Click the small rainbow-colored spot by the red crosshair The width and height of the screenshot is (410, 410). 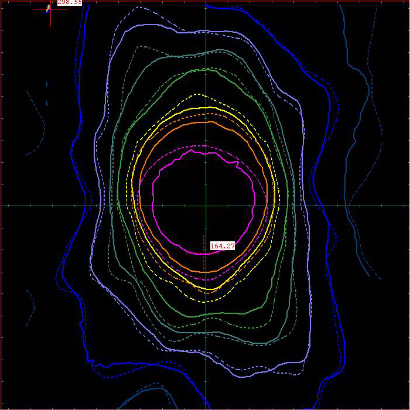coord(48,8)
